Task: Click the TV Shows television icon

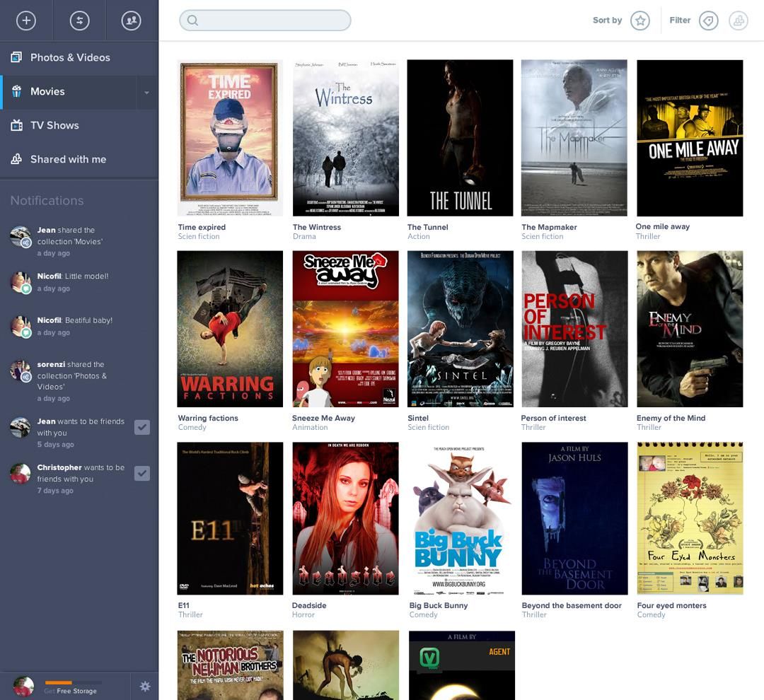Action: (16, 125)
